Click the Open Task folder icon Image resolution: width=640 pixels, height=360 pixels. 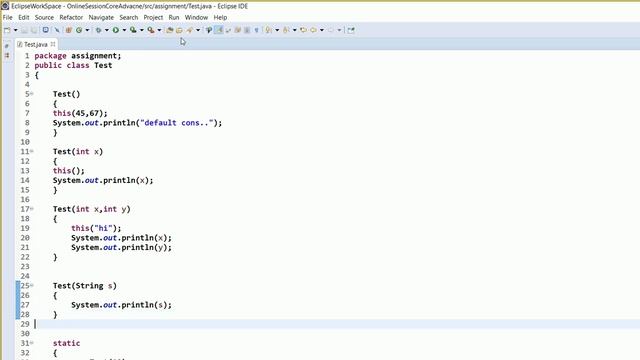[x=179, y=30]
